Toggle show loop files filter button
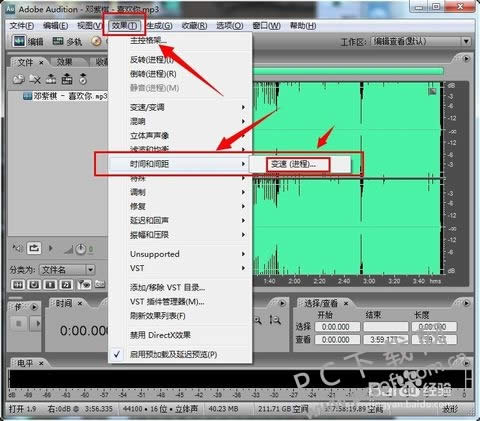Viewport: 480px width, 421px height. (x=18, y=284)
